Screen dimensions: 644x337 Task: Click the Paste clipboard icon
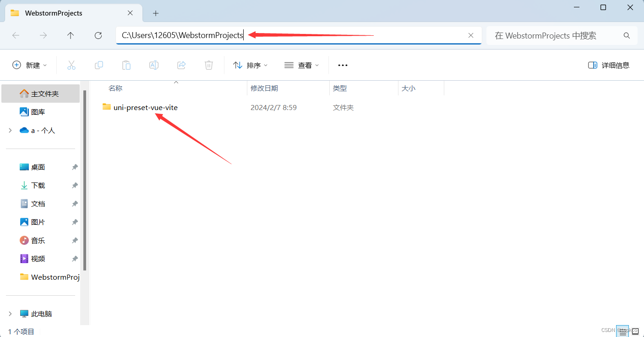point(126,65)
